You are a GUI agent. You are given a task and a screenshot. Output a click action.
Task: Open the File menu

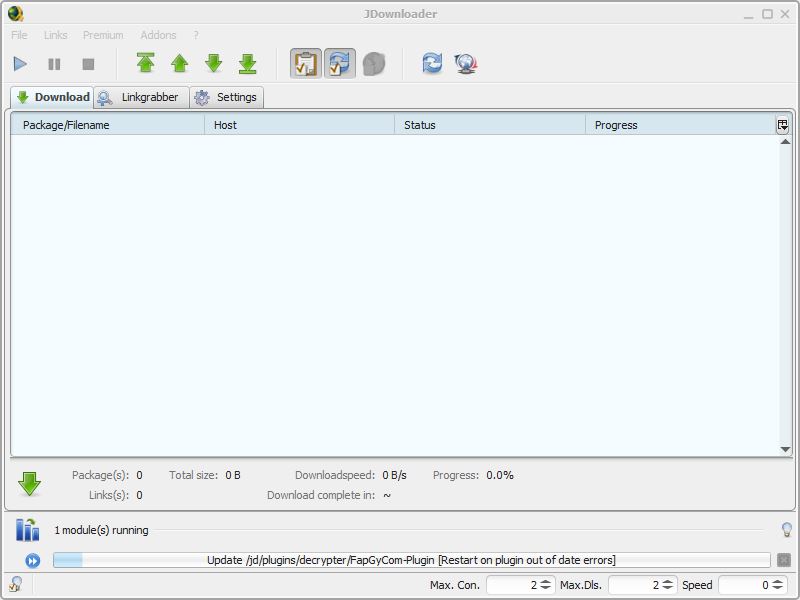coord(19,35)
